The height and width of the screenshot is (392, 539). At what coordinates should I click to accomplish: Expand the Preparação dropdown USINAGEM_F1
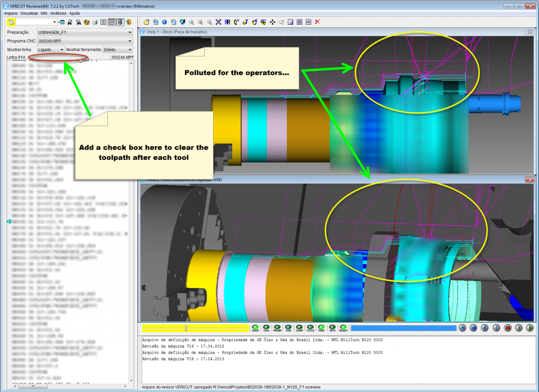pos(85,32)
